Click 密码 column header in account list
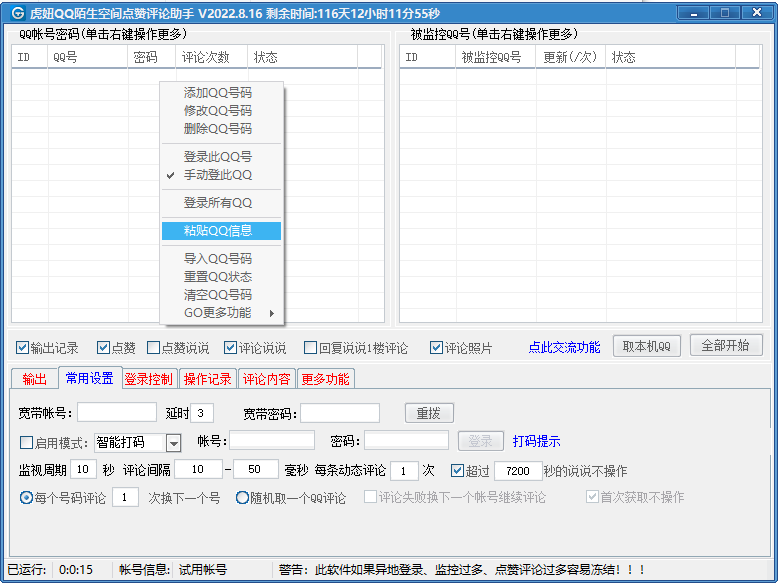Screen dimensions: 778x583 (152, 57)
